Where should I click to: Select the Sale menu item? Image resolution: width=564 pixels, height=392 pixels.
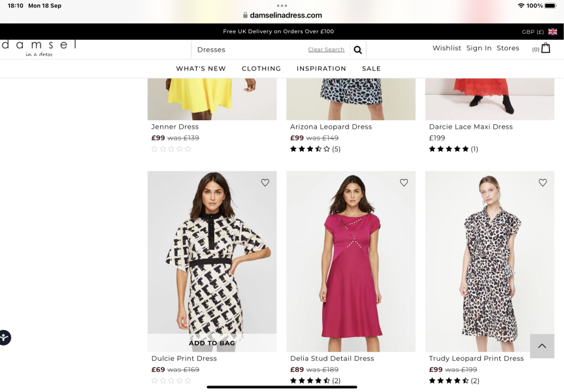(371, 69)
